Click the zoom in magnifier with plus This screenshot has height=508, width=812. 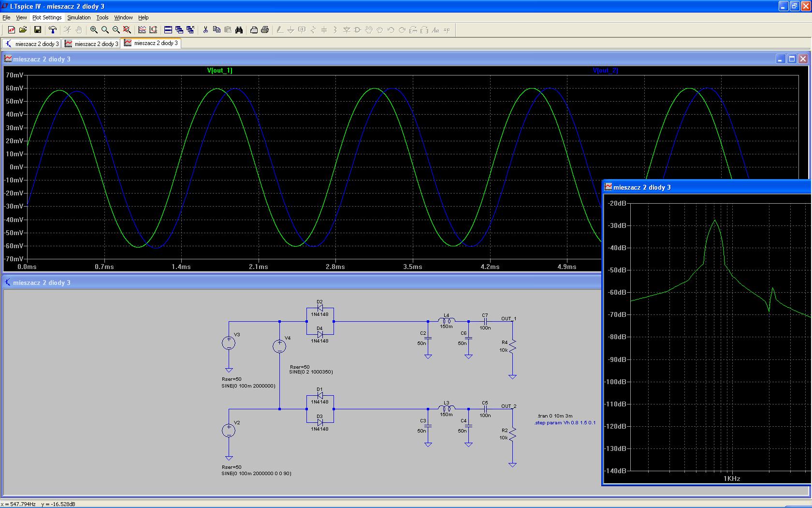94,30
